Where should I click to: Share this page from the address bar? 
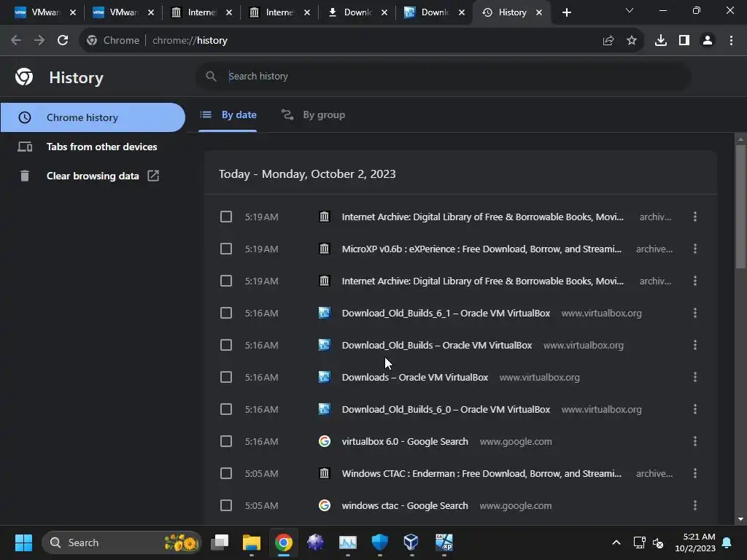[x=608, y=41]
